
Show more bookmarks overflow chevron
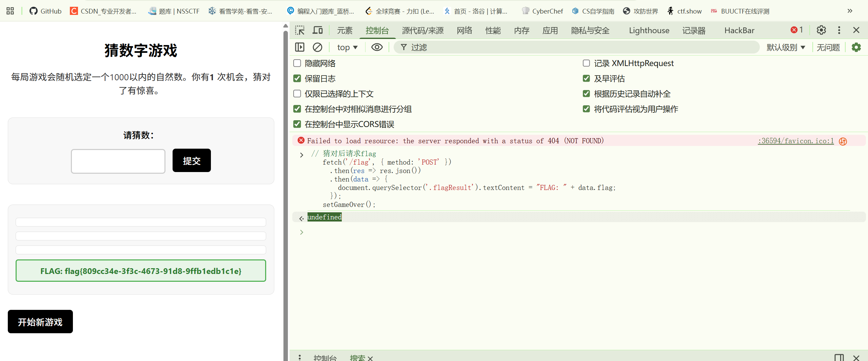[850, 11]
